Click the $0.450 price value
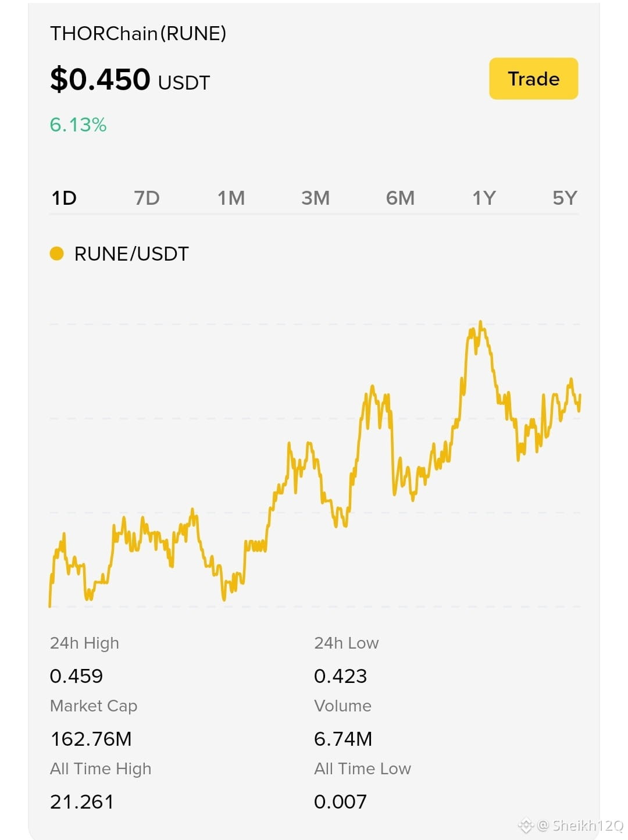 click(x=100, y=80)
